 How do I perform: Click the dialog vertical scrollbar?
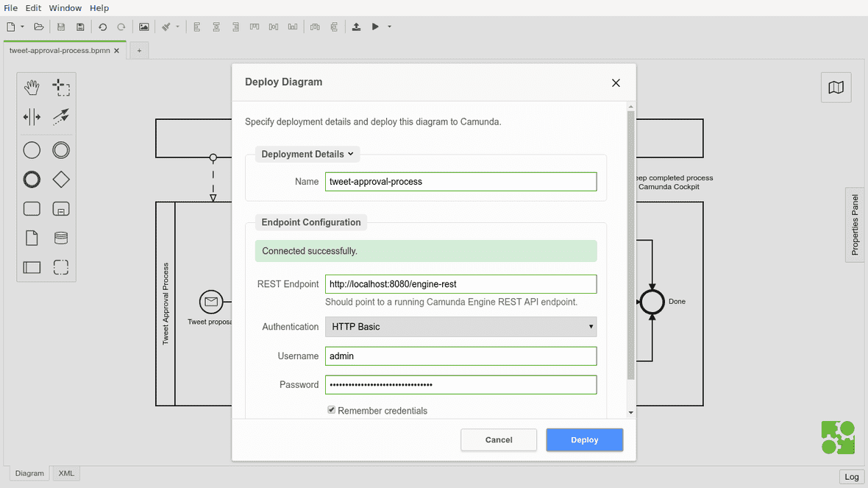point(630,243)
